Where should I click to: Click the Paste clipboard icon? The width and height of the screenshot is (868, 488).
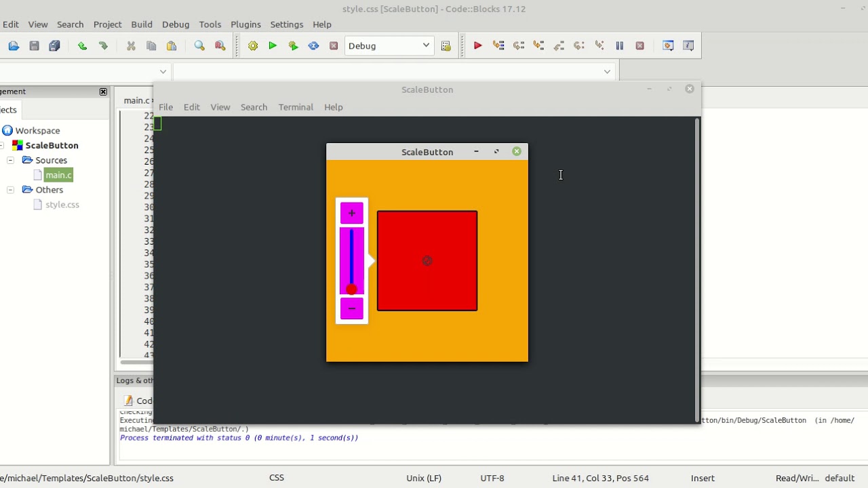tap(172, 46)
